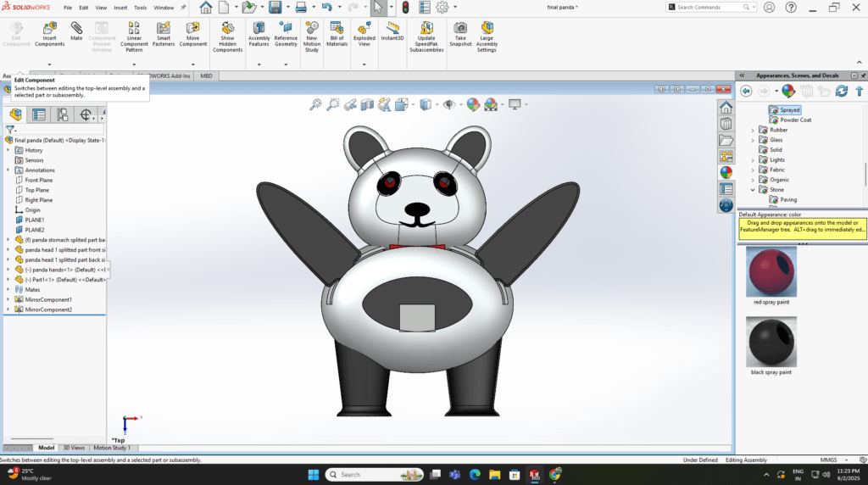Viewport: 868px width, 485px height.
Task: Select the Front Plane tree item
Action: pyautogui.click(x=39, y=180)
